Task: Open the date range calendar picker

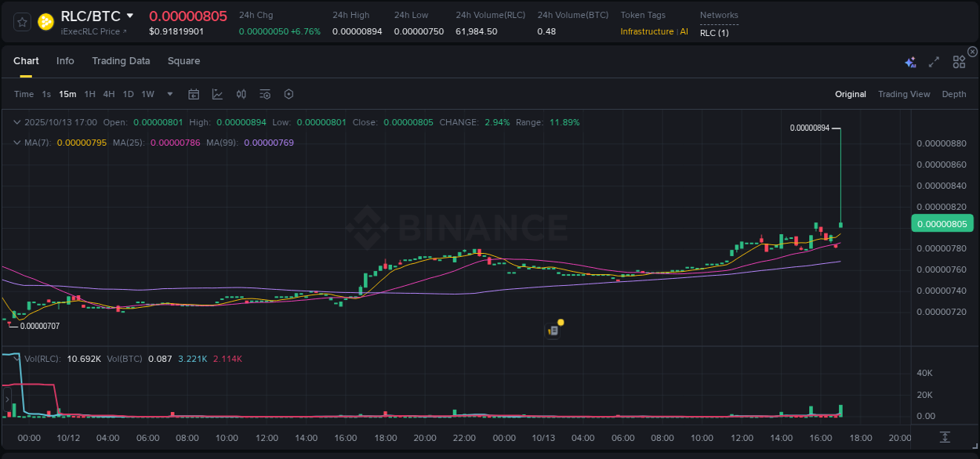Action: tap(194, 93)
